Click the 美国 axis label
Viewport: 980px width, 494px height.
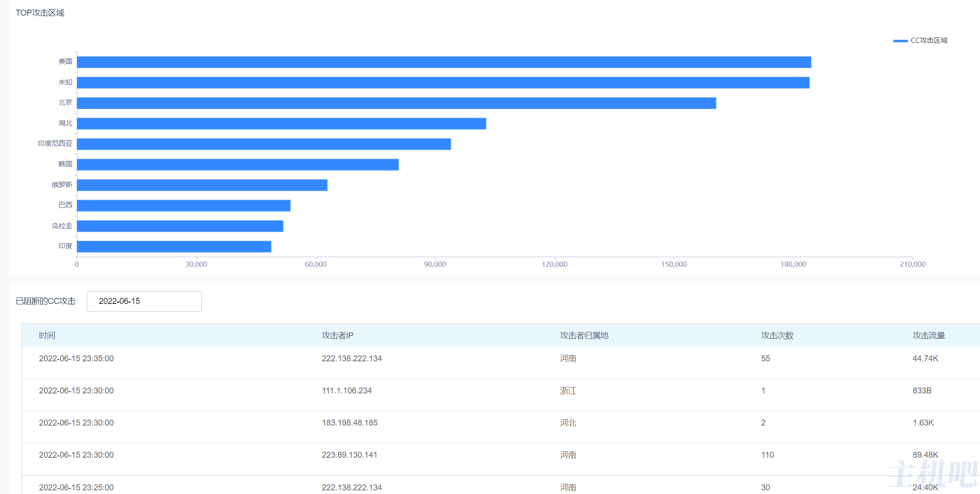65,62
